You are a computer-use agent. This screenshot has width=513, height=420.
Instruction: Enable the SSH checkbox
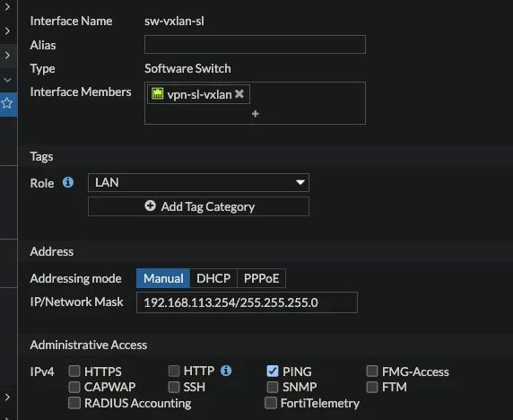[174, 387]
